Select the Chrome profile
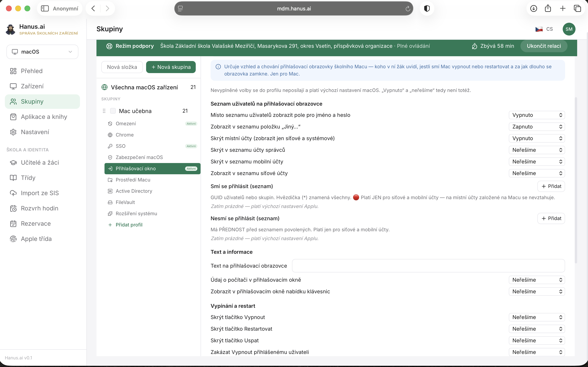Image resolution: width=588 pixels, height=367 pixels. pyautogui.click(x=152, y=135)
